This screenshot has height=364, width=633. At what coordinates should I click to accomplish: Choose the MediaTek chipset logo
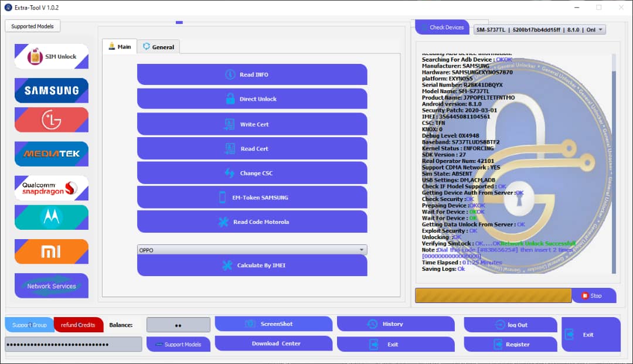[52, 154]
